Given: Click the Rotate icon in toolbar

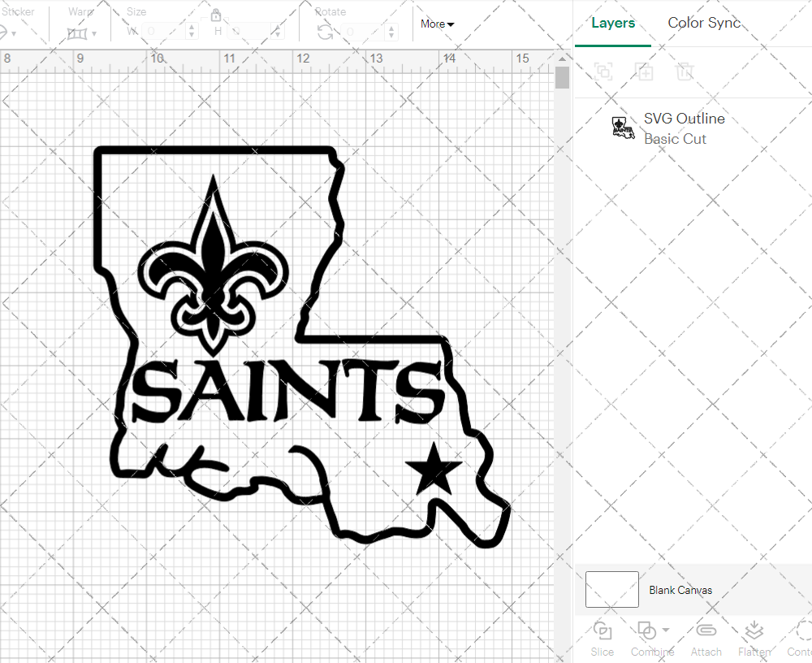Looking at the screenshot, I should coord(325,32).
